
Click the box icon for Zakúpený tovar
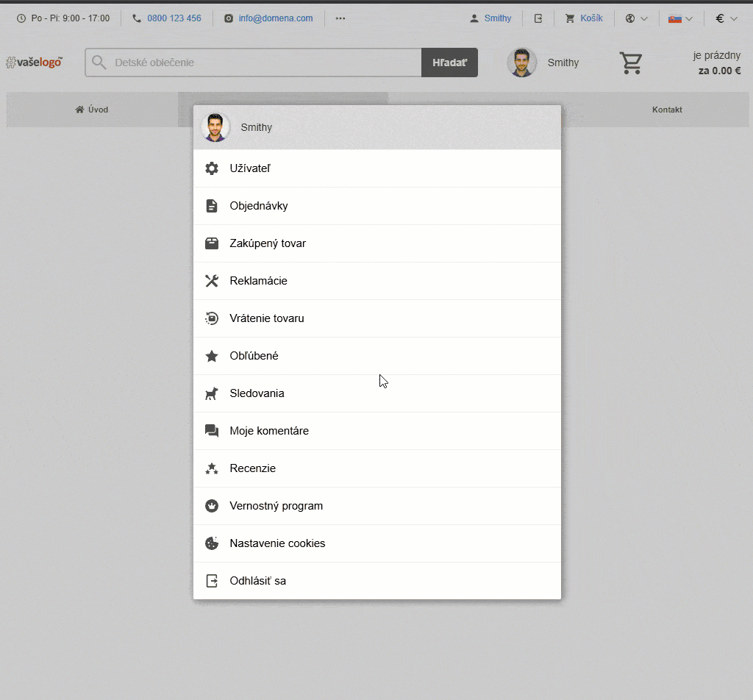point(212,243)
